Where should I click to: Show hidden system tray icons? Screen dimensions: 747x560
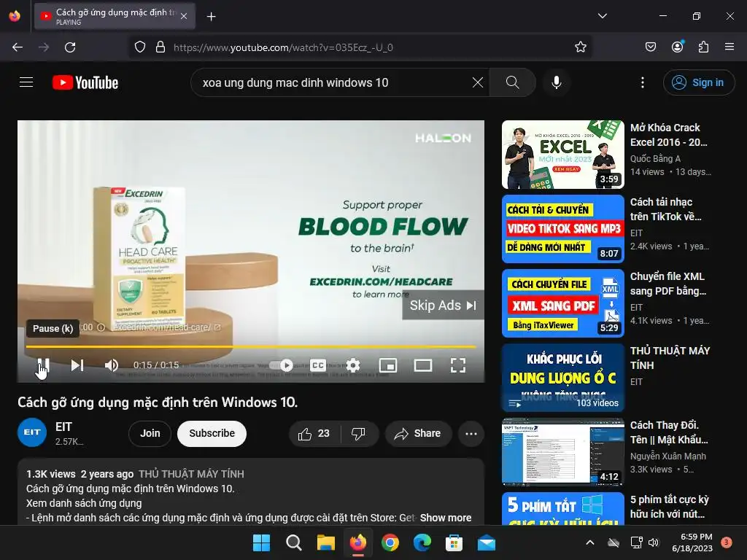(x=589, y=542)
